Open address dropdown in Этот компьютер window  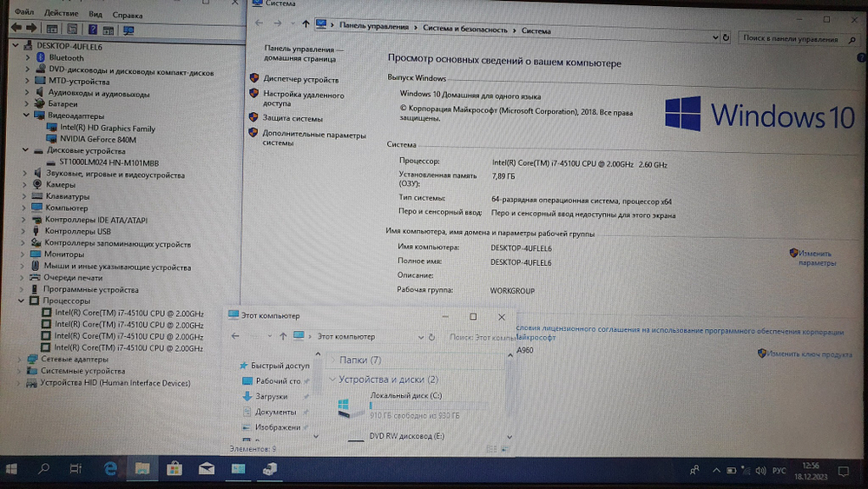421,337
